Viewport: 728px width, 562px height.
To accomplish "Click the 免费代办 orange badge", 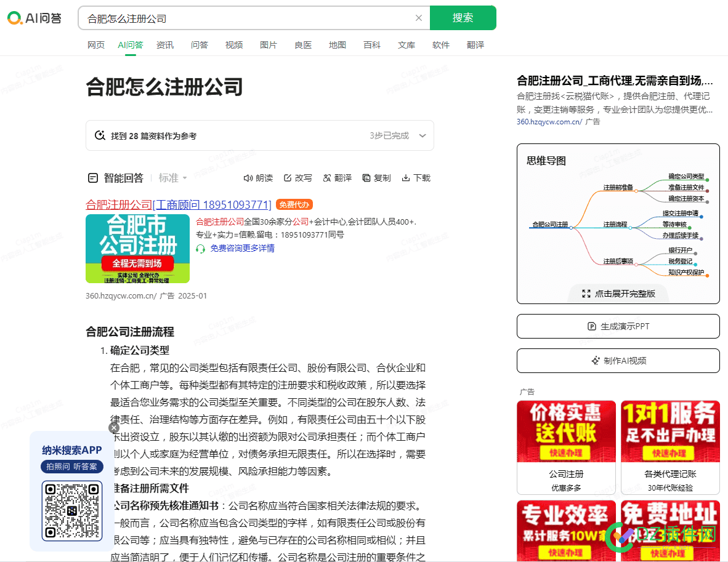I will pos(294,204).
